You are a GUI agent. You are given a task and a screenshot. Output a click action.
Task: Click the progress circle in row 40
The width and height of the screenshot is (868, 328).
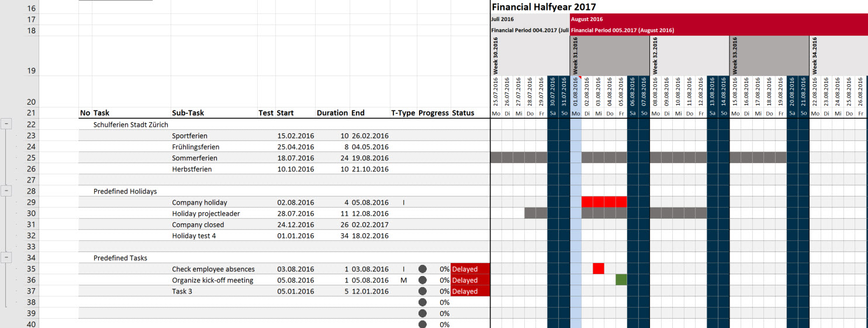(x=423, y=324)
